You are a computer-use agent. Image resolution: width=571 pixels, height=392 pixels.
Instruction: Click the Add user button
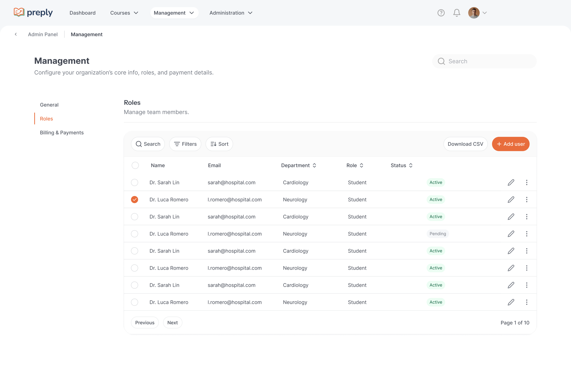(x=511, y=144)
